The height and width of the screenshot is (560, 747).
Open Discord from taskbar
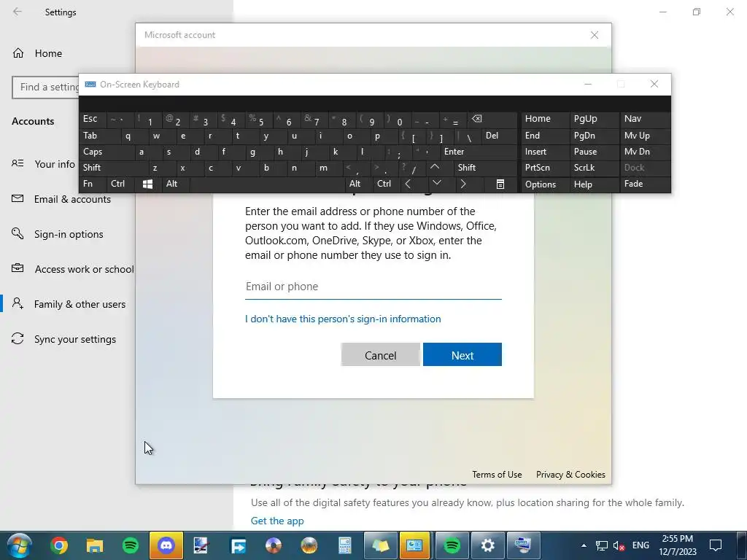(x=166, y=545)
